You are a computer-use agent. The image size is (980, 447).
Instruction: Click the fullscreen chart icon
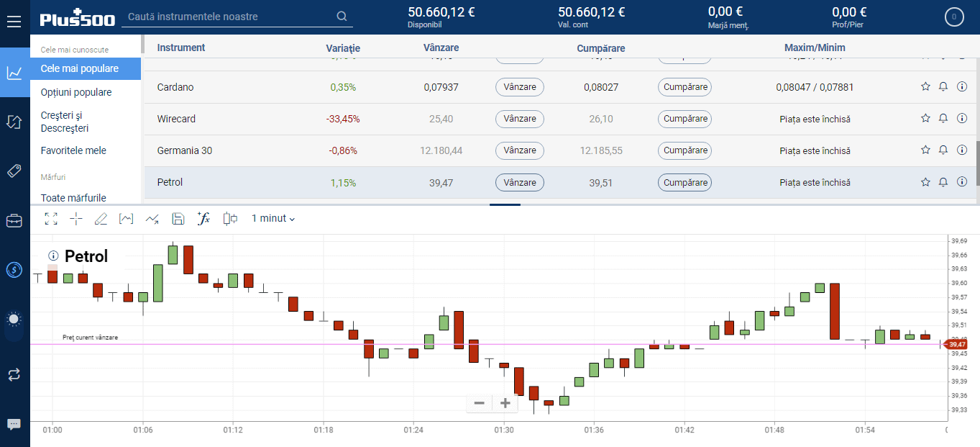(x=51, y=219)
